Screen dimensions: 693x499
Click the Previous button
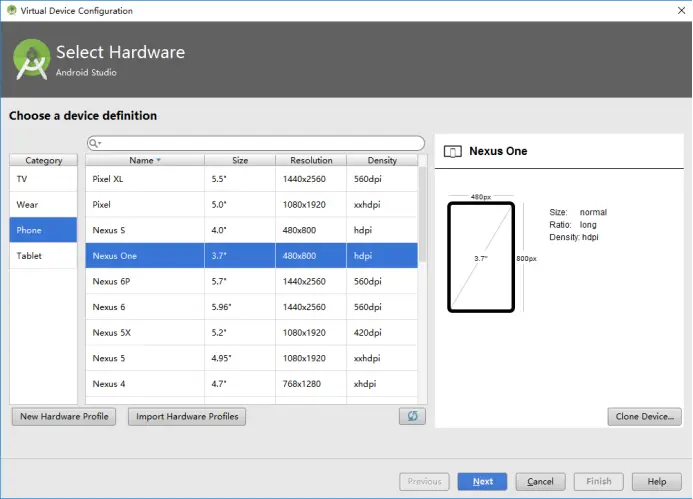click(x=424, y=481)
